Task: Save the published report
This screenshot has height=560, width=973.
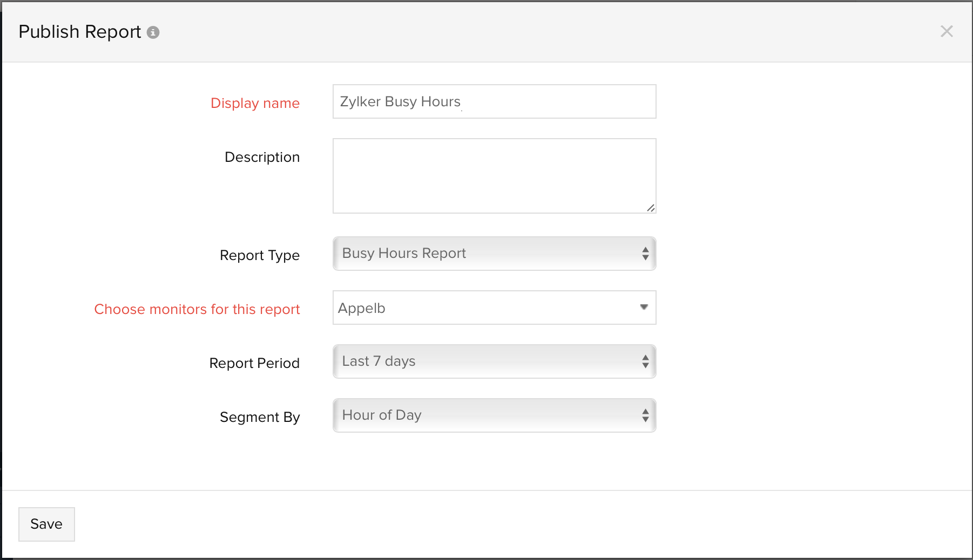Action: (46, 524)
